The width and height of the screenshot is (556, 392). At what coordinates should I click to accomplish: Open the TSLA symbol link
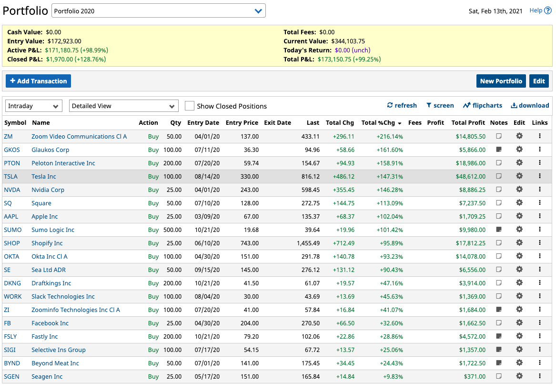10,177
